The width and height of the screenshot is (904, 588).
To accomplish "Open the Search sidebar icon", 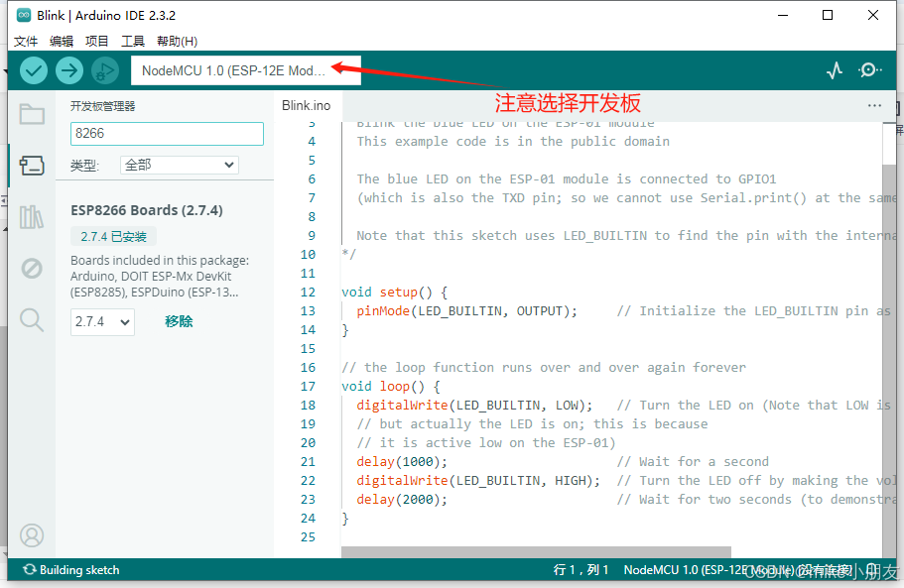I will 32,319.
